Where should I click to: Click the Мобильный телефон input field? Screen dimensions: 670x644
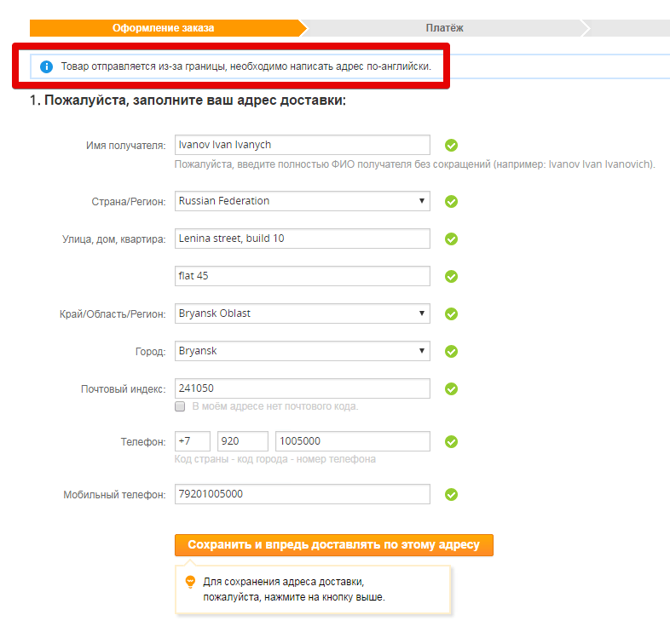(302, 494)
